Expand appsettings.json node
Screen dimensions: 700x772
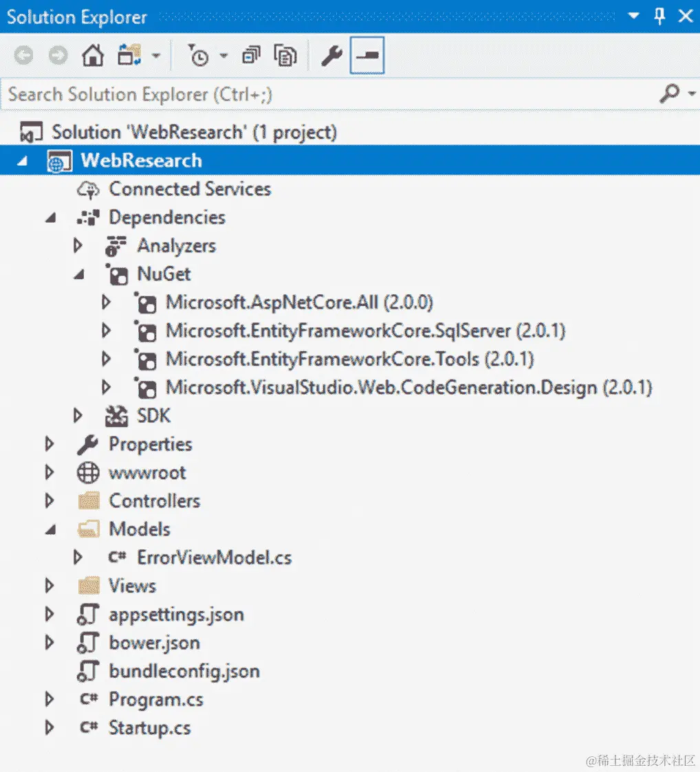50,614
